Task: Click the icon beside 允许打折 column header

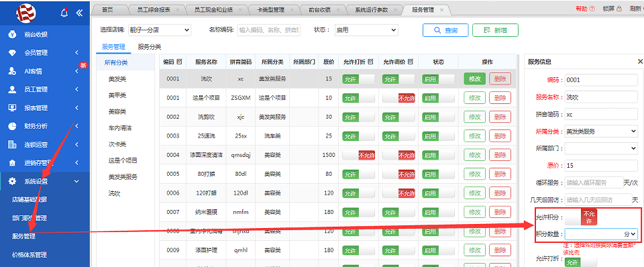Action: pyautogui.click(x=370, y=62)
